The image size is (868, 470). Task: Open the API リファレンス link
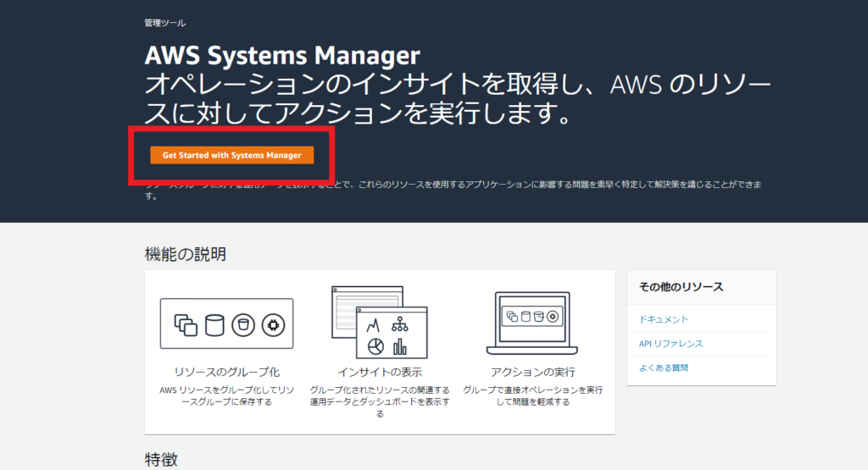670,344
